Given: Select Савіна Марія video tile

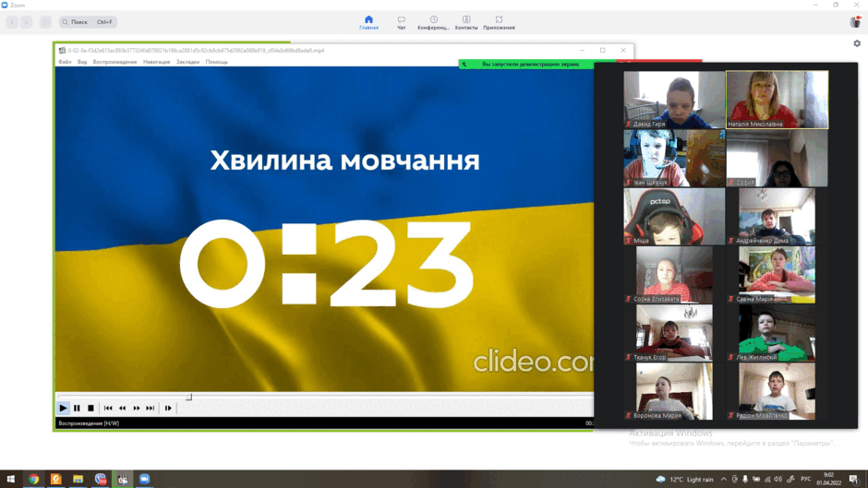Looking at the screenshot, I should (x=778, y=274).
